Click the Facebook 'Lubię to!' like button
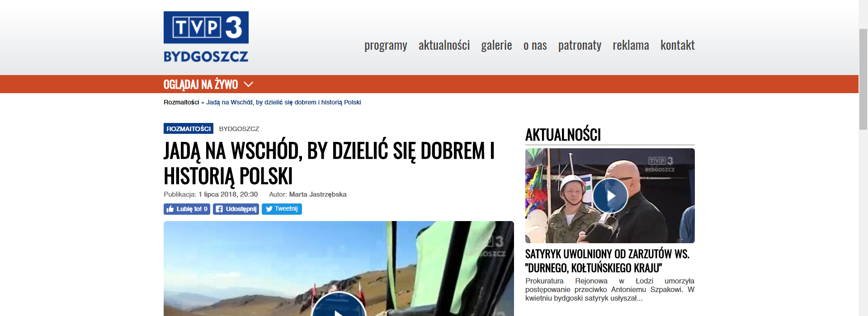 187,209
